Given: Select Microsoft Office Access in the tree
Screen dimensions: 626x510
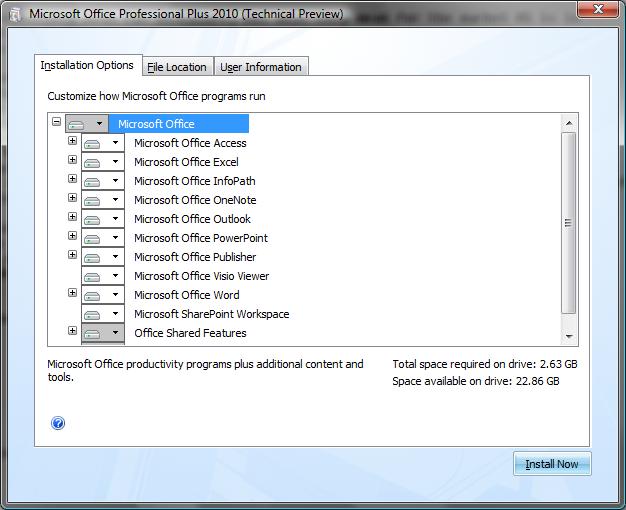Looking at the screenshot, I should pos(190,143).
